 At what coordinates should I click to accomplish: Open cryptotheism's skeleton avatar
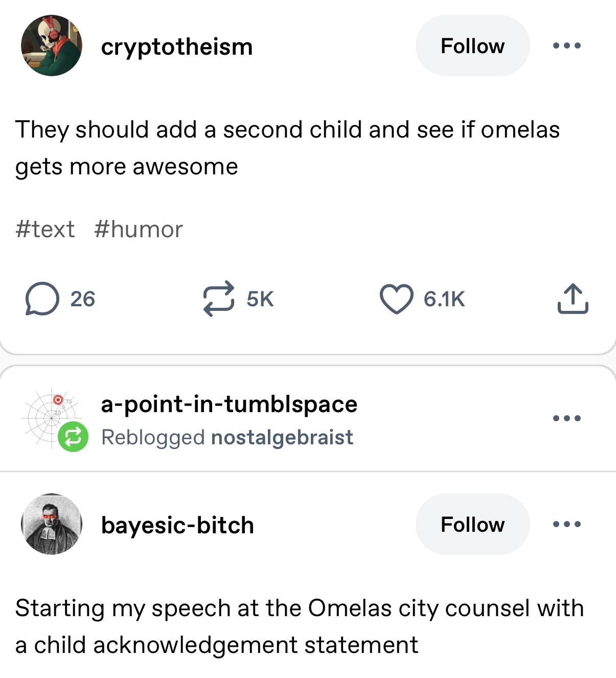(x=51, y=46)
